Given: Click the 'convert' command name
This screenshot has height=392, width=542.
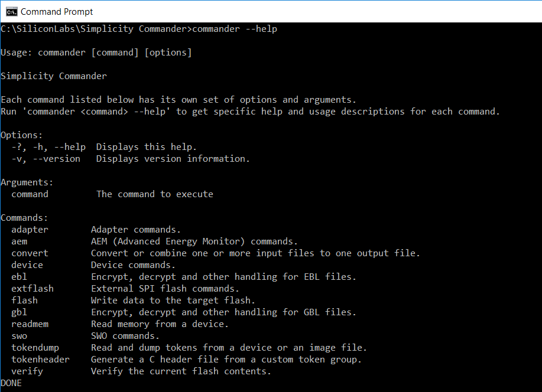Looking at the screenshot, I should click(x=30, y=253).
